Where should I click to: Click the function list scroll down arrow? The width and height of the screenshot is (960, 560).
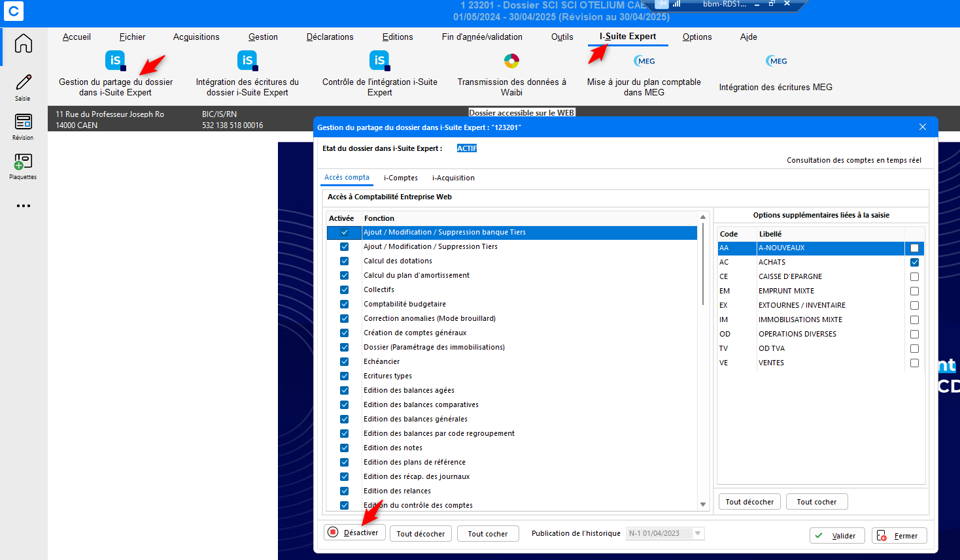pyautogui.click(x=703, y=504)
